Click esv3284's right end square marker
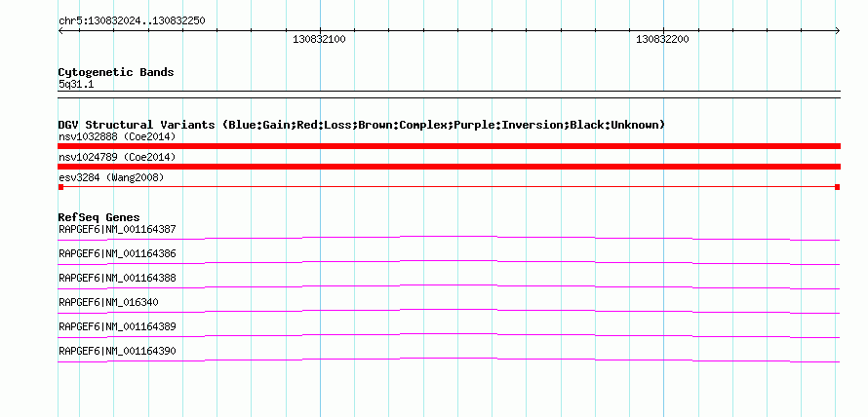 [x=838, y=187]
